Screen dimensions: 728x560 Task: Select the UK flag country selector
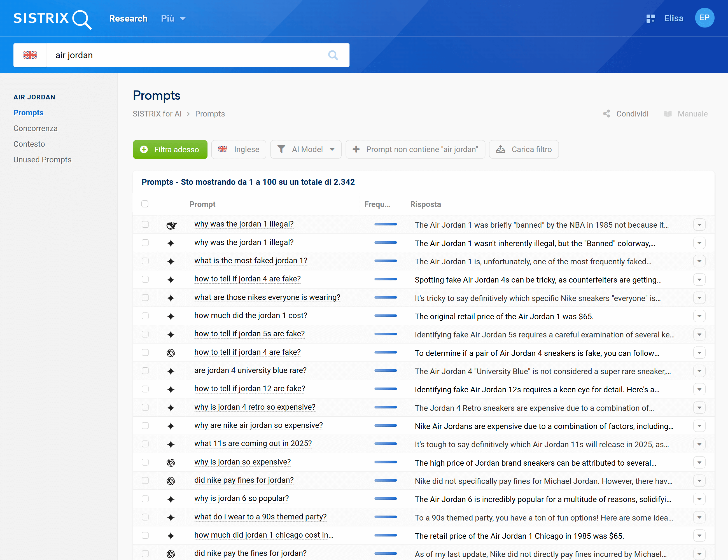[x=30, y=55]
